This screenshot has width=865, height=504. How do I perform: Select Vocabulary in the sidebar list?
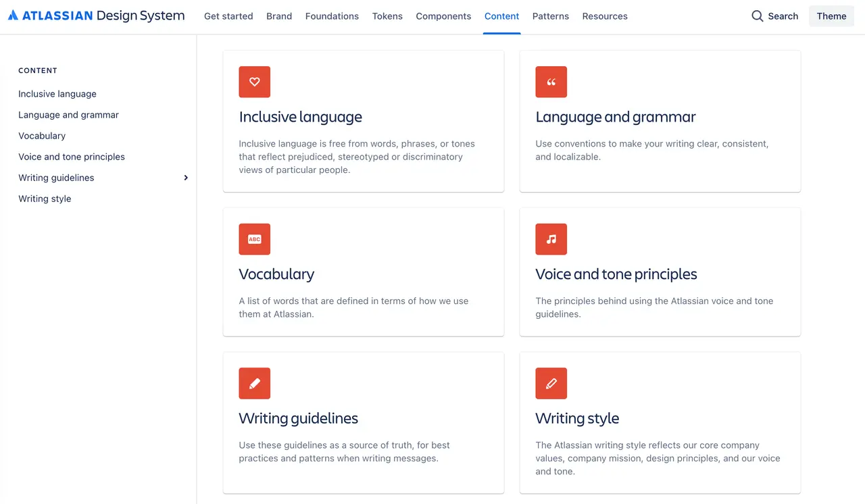pyautogui.click(x=42, y=136)
